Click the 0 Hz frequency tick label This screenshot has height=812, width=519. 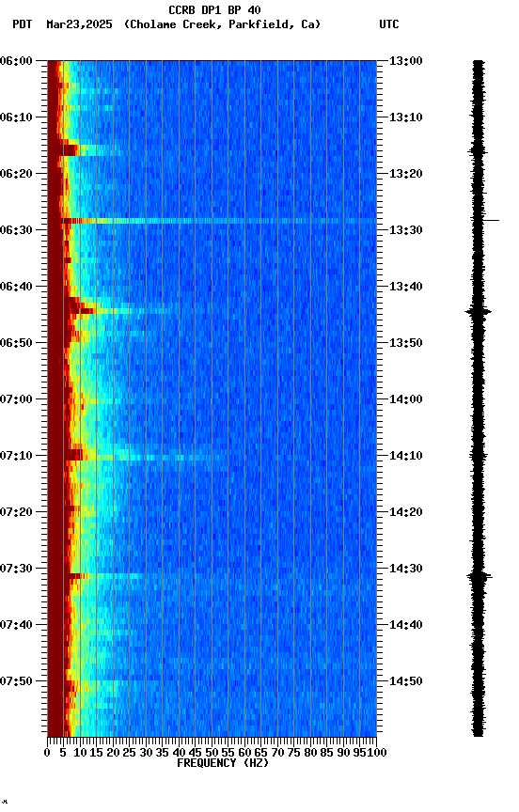[47, 753]
